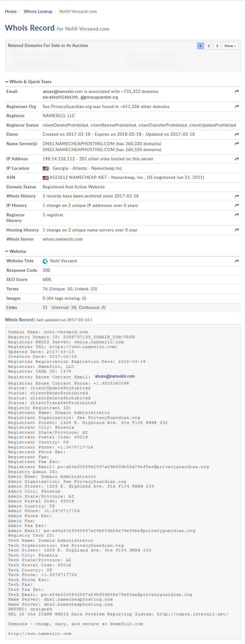Viewport: 245px width, 644px height.
Task: Click More > in related domains pager
Action: point(230,46)
